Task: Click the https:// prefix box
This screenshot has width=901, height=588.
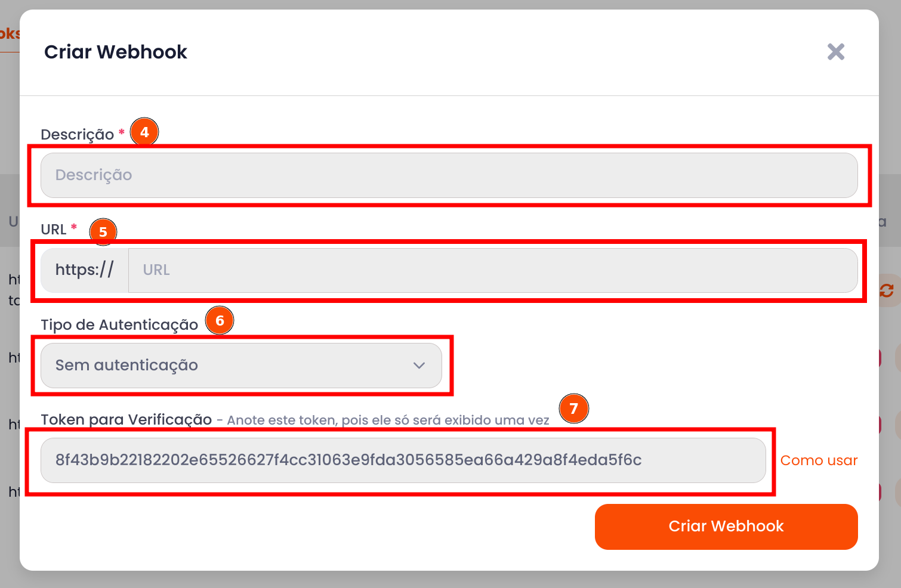Action: tap(84, 270)
